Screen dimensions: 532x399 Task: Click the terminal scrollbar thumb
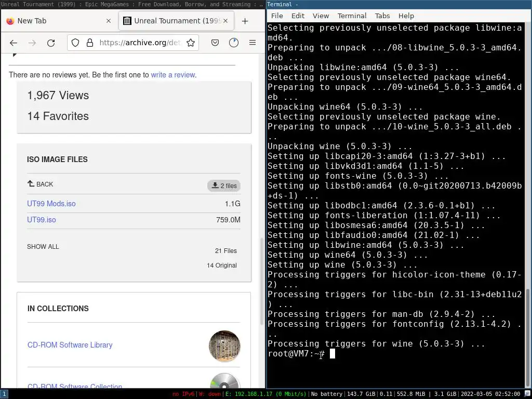click(x=528, y=338)
